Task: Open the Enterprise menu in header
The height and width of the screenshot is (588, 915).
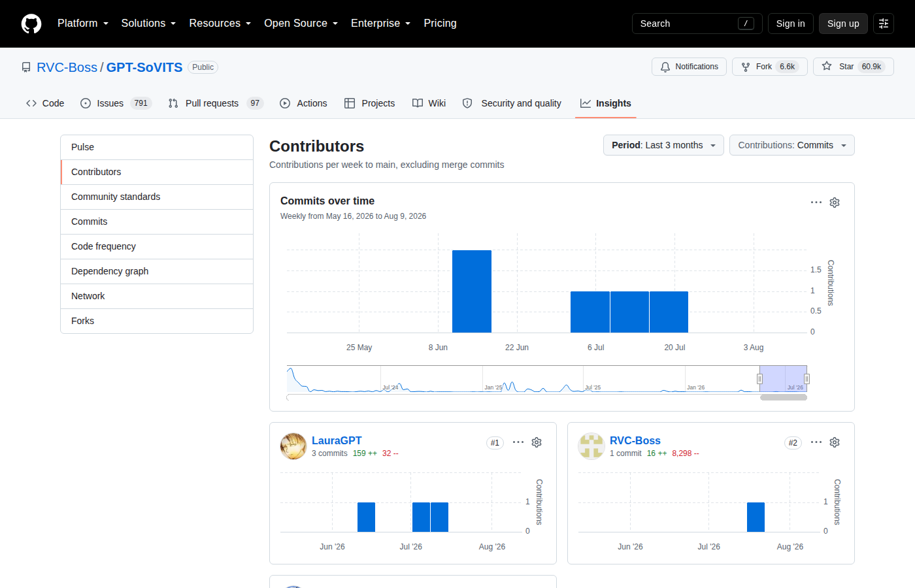Action: pos(381,24)
